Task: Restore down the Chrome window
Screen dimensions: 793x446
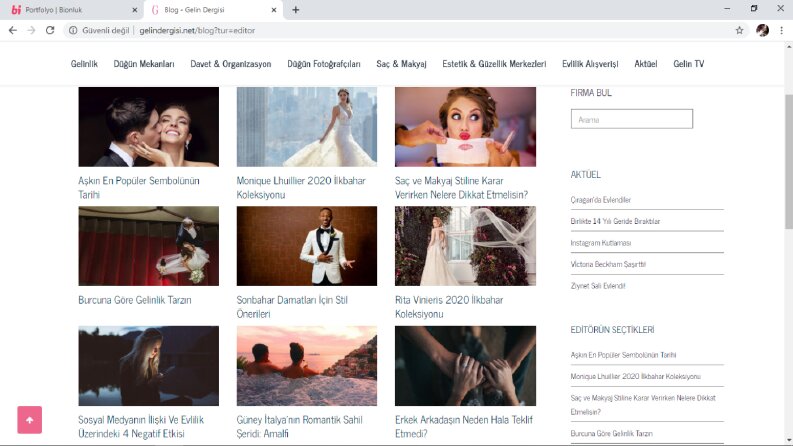Action: (754, 9)
